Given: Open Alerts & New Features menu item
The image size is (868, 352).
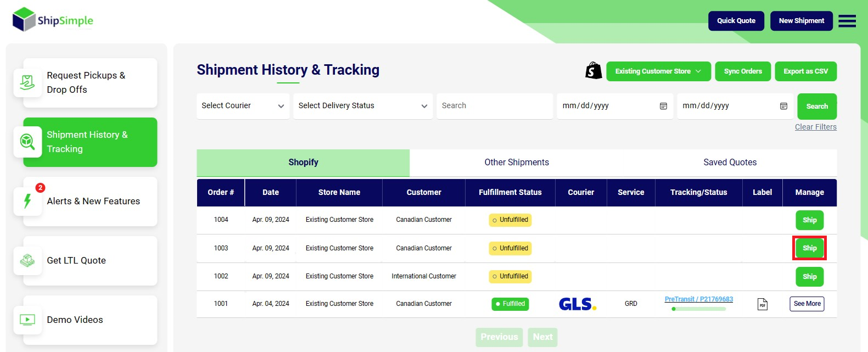Looking at the screenshot, I should click(x=90, y=202).
